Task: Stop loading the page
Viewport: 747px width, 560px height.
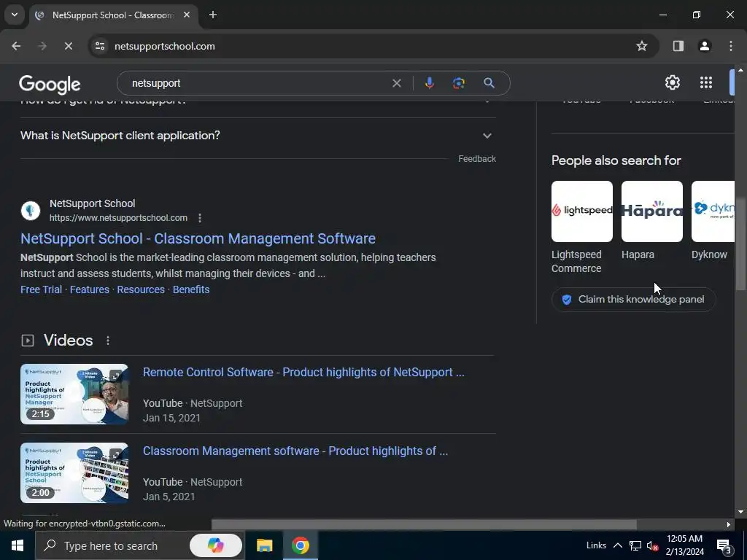Action: coord(68,46)
